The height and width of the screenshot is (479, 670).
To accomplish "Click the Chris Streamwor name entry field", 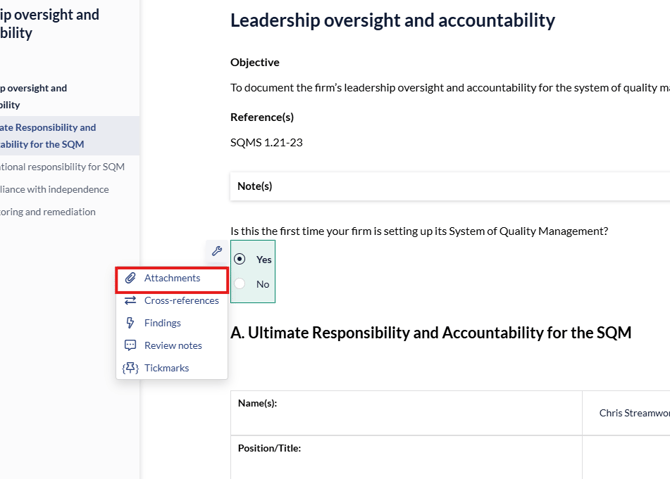I will coord(630,413).
